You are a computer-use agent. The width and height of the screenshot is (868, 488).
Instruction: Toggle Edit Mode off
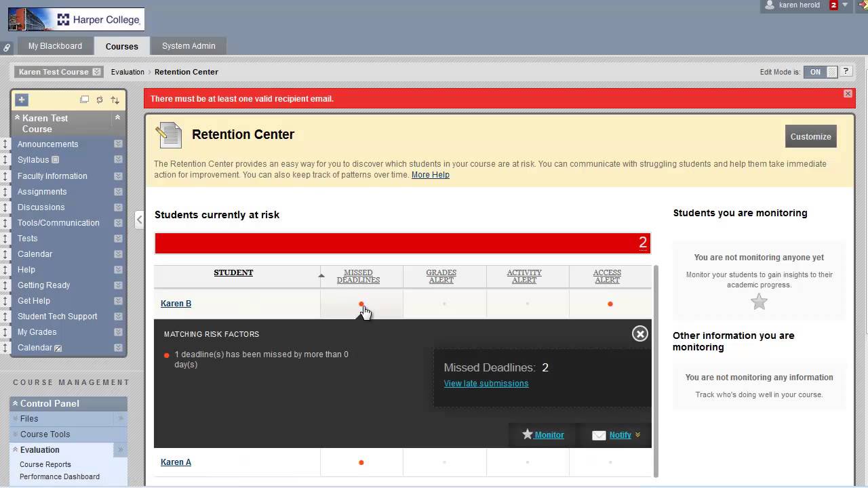(x=820, y=72)
